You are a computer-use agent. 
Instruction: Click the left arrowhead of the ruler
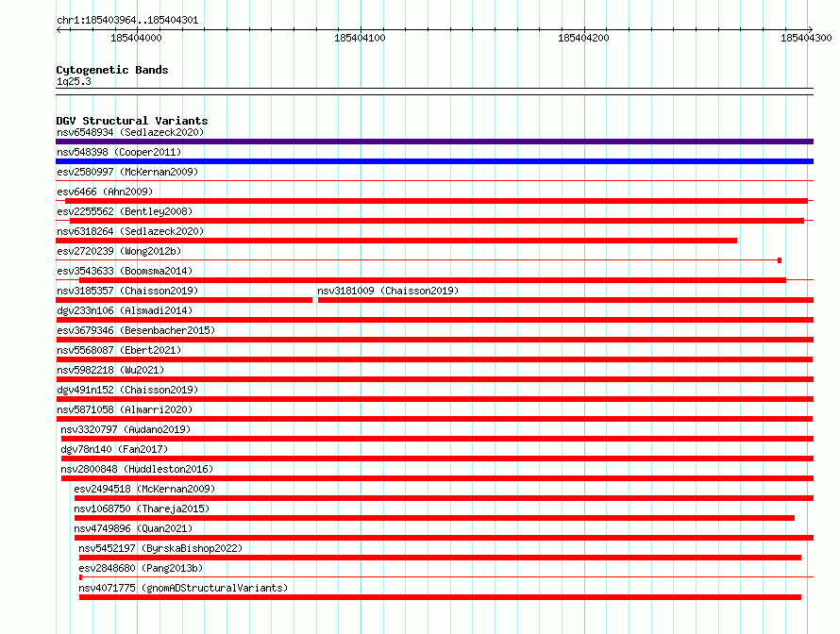click(59, 29)
